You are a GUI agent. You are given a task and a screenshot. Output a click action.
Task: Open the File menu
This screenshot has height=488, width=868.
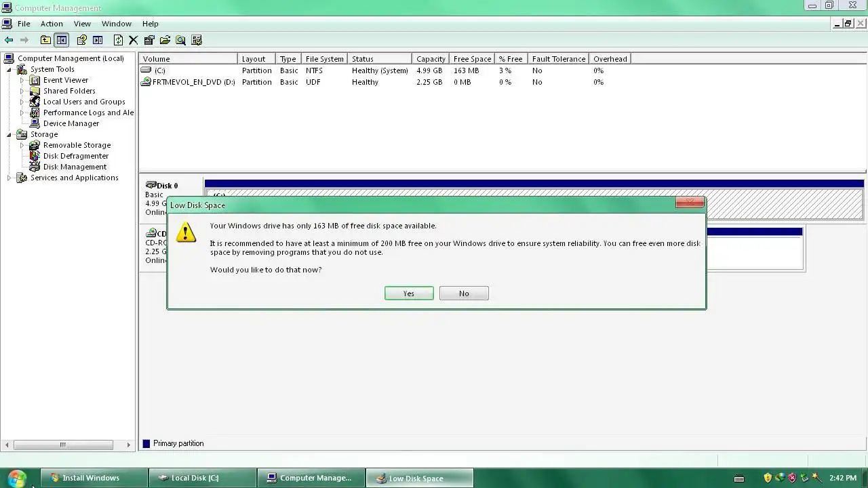tap(24, 24)
